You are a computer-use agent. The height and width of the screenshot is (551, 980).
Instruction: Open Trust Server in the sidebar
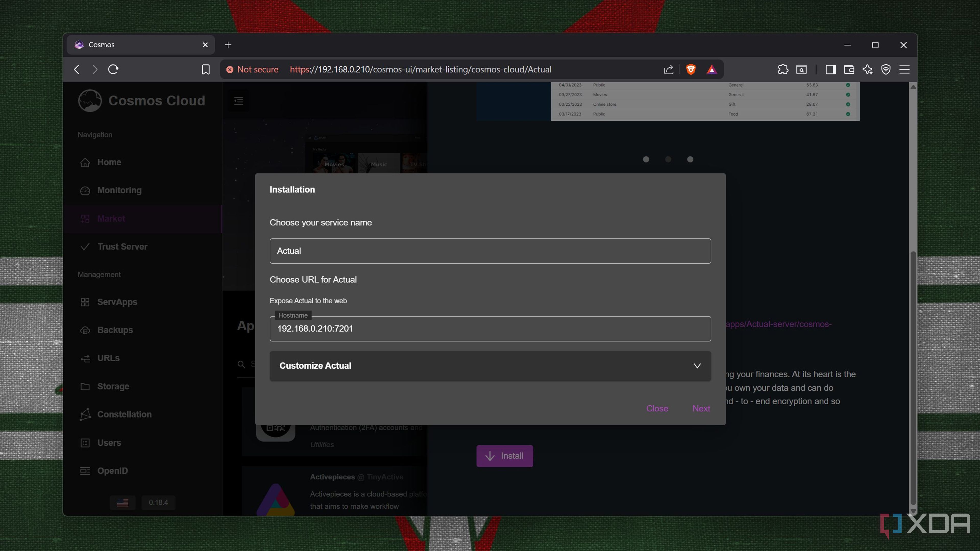click(x=143, y=247)
